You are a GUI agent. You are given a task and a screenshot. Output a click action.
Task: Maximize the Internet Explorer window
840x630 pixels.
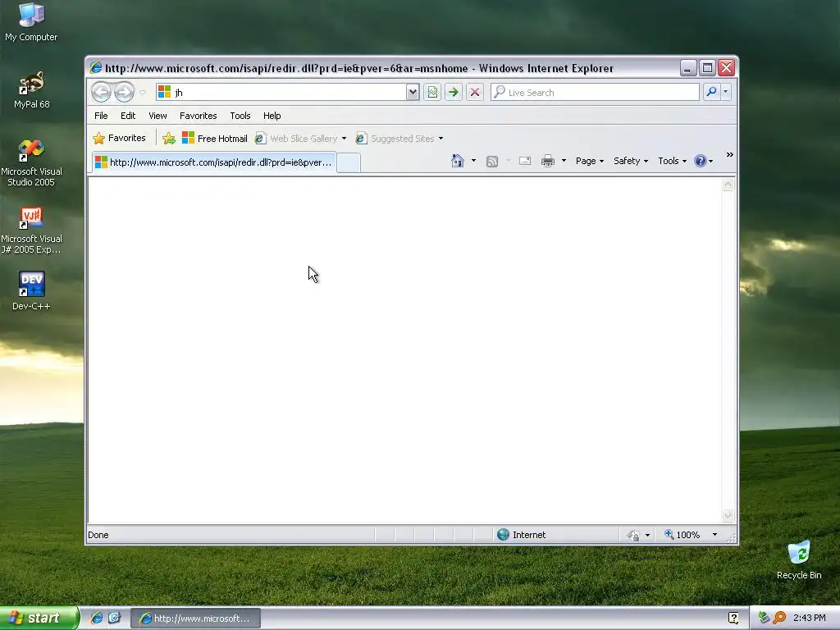coord(707,68)
